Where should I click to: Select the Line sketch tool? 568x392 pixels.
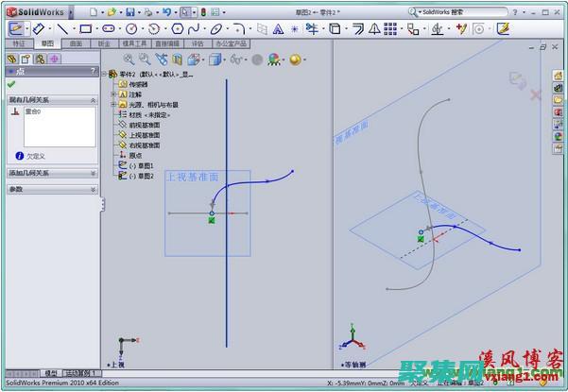point(61,28)
